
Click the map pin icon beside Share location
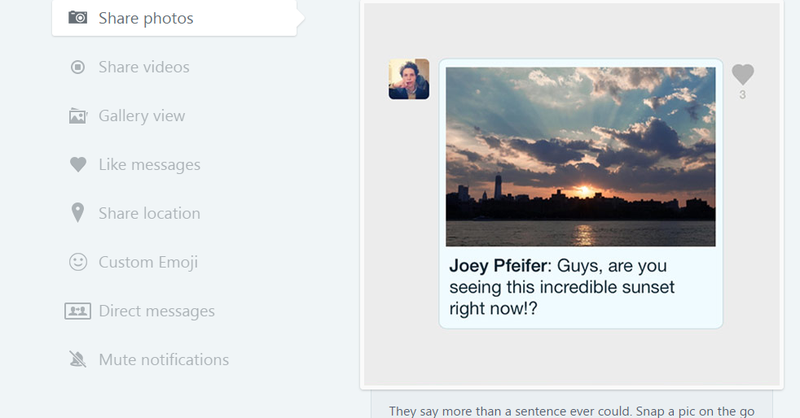[78, 213]
